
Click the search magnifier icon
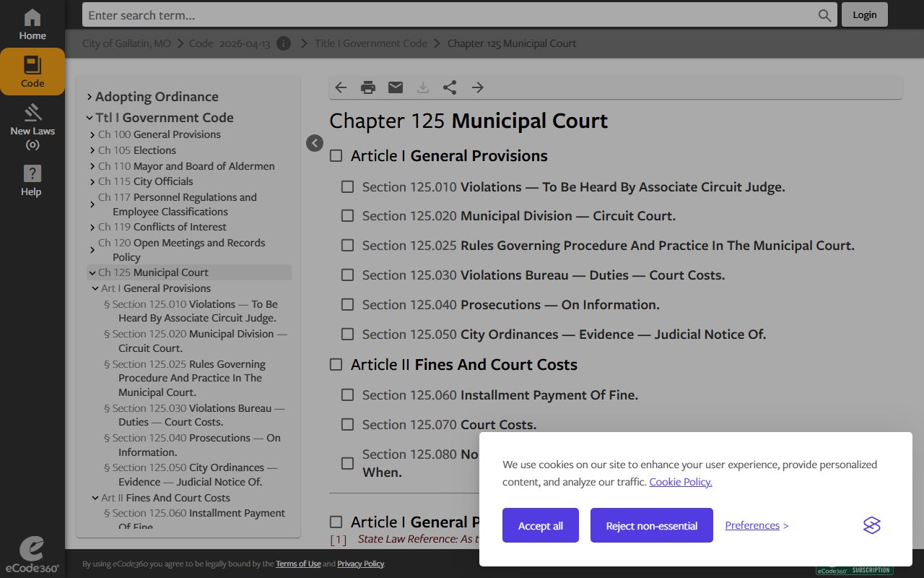coord(824,15)
